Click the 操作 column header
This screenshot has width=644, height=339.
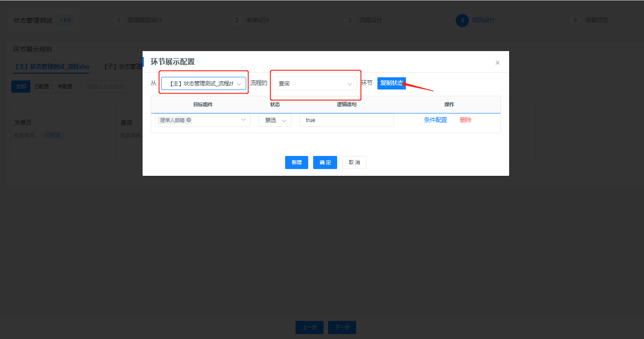[449, 104]
